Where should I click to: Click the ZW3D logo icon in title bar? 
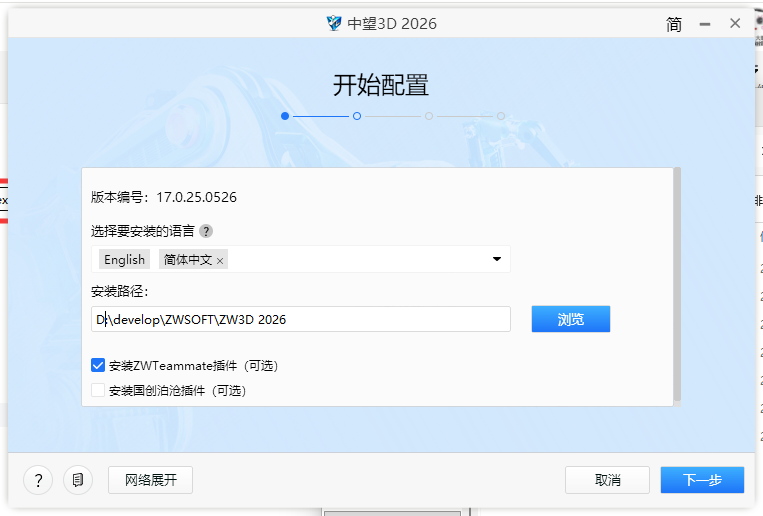pyautogui.click(x=334, y=23)
